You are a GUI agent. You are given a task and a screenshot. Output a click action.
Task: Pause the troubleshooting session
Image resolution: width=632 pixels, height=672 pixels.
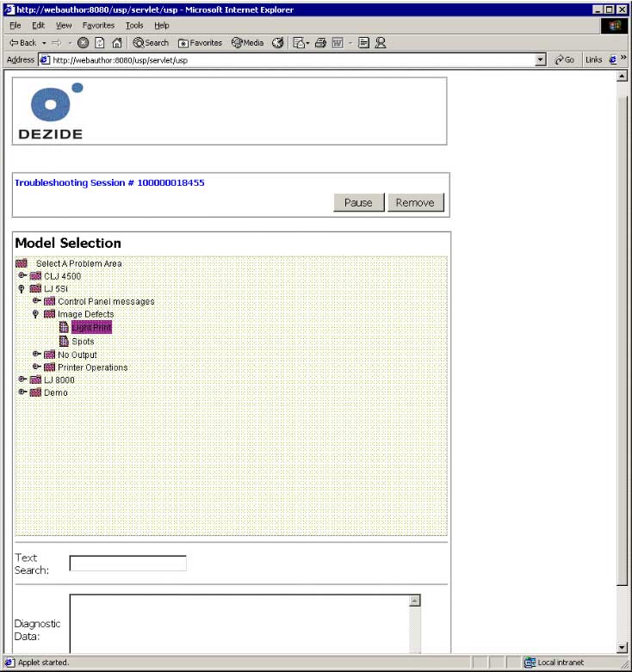coord(358,202)
